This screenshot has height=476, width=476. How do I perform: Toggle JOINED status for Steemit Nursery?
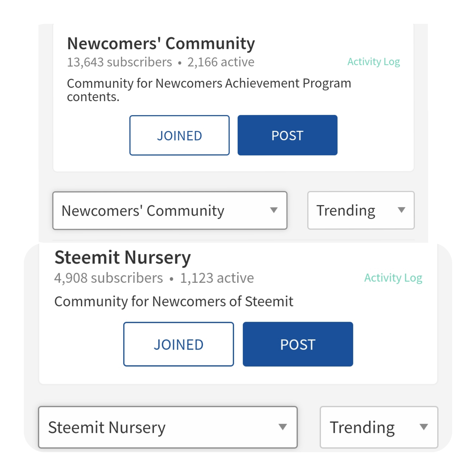(178, 344)
